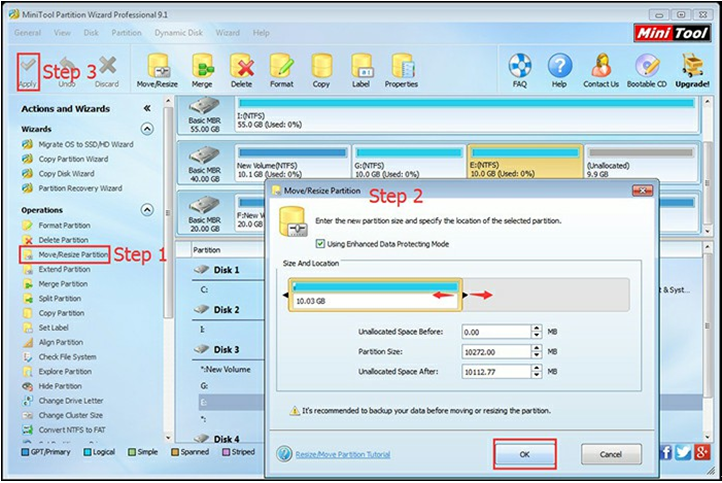Open Resize/Move Partition Tutorial link
Viewport: 722px width, 483px height.
click(x=343, y=454)
